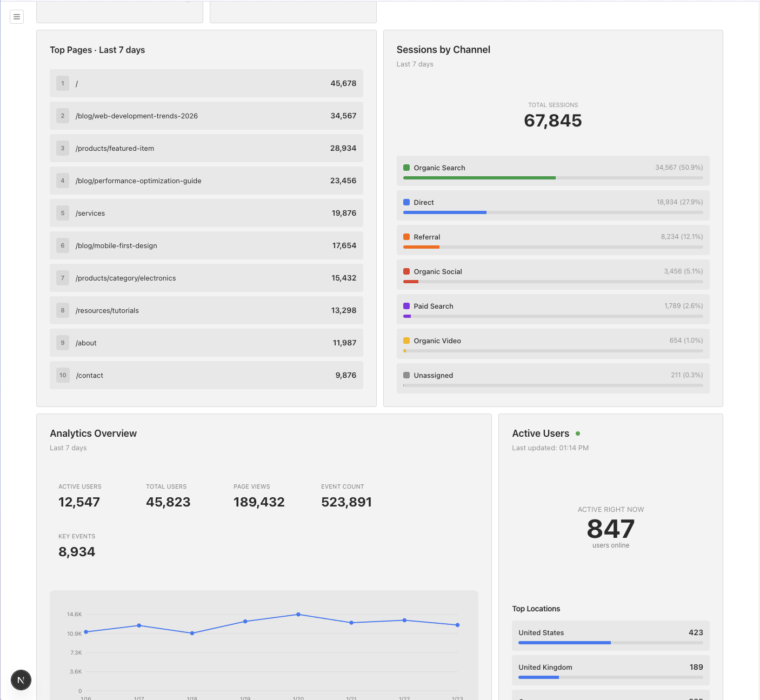Click the /contact page path
Viewport: 760px width, 700px height.
click(90, 375)
